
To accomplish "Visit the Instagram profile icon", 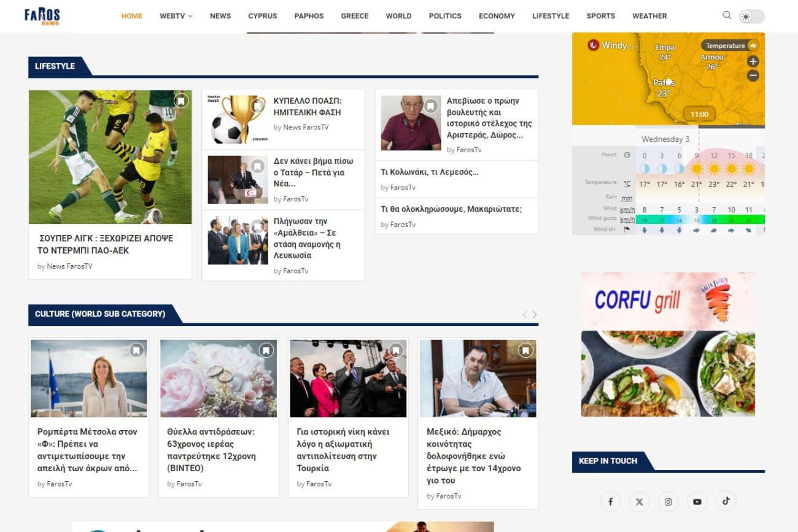I will click(x=668, y=502).
